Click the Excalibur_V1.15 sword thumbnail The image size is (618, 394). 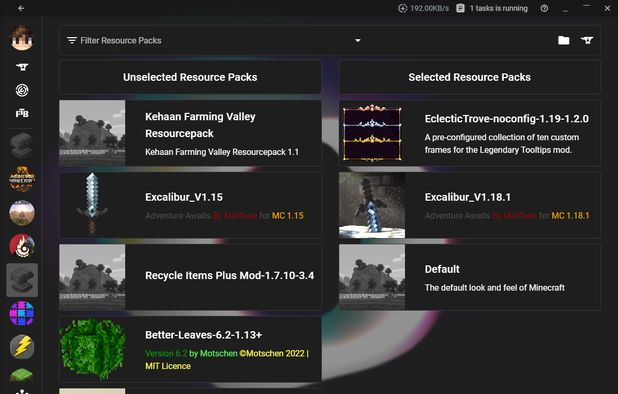pos(92,205)
